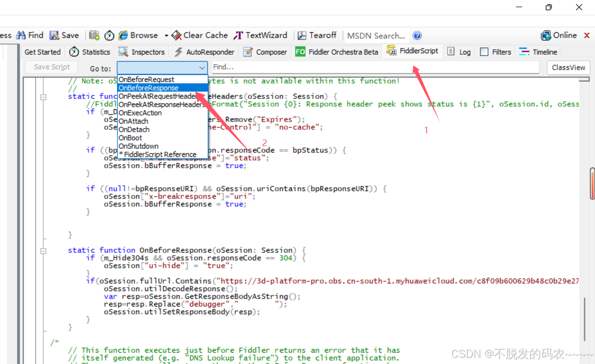
Task: Choose OnPeekAtResponseHeaders from the list
Action: [x=163, y=105]
